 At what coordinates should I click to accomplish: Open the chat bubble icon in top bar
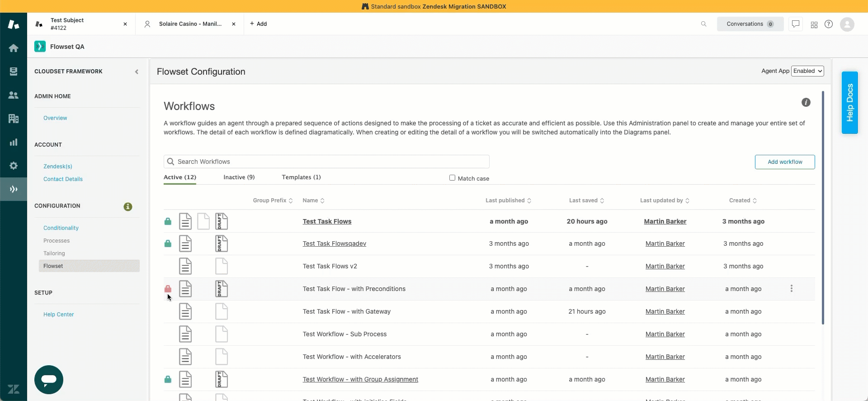(x=796, y=24)
